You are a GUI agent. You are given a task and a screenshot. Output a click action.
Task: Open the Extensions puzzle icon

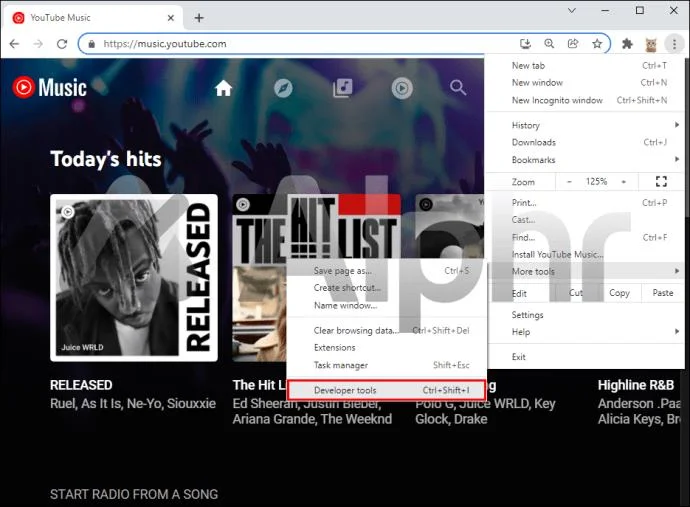click(627, 44)
